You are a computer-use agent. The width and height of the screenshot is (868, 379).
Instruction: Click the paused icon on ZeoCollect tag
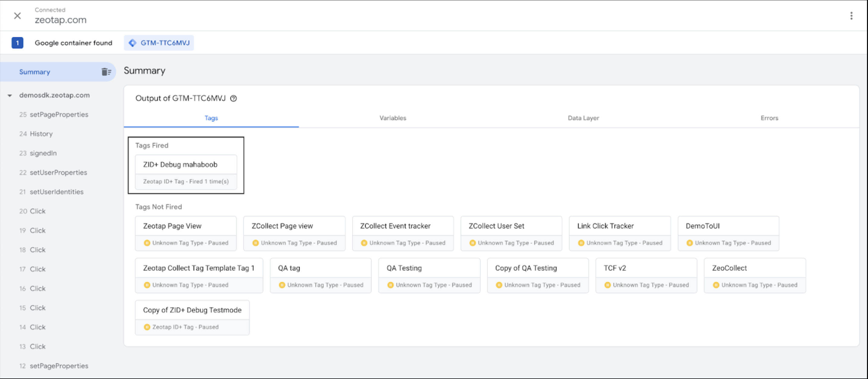pyautogui.click(x=716, y=285)
